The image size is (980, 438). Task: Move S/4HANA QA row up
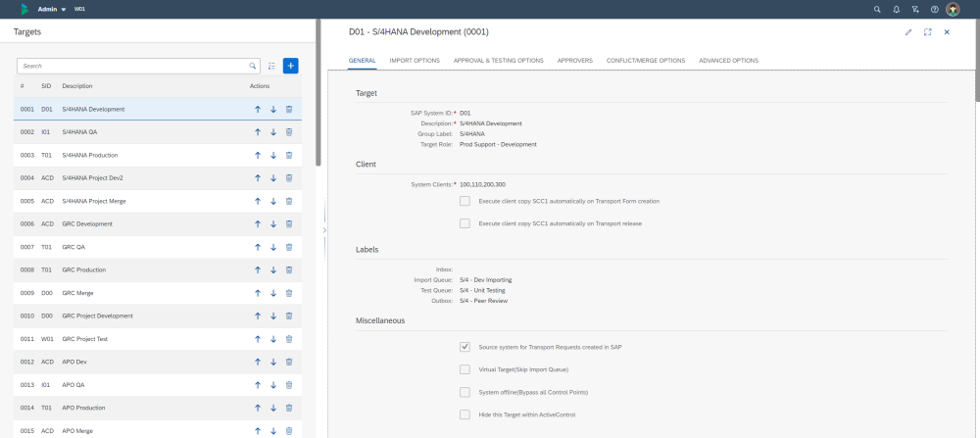click(x=258, y=132)
